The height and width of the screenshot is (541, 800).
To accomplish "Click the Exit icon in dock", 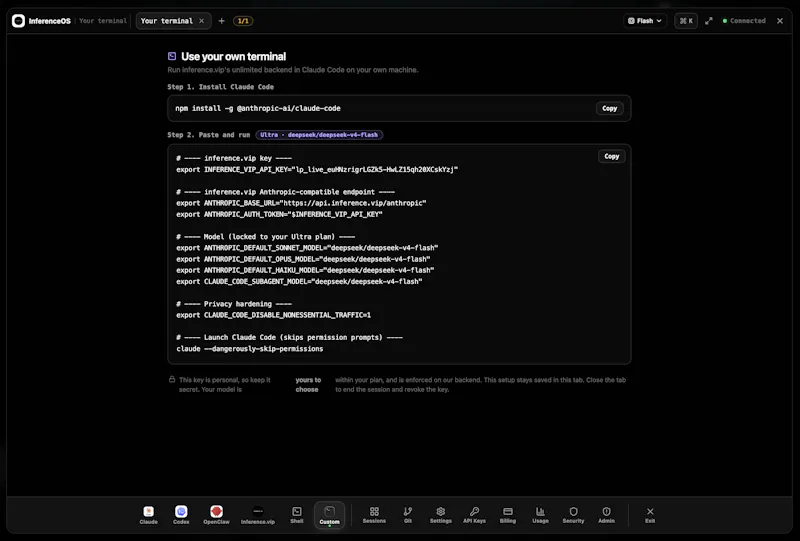I will pyautogui.click(x=650, y=514).
